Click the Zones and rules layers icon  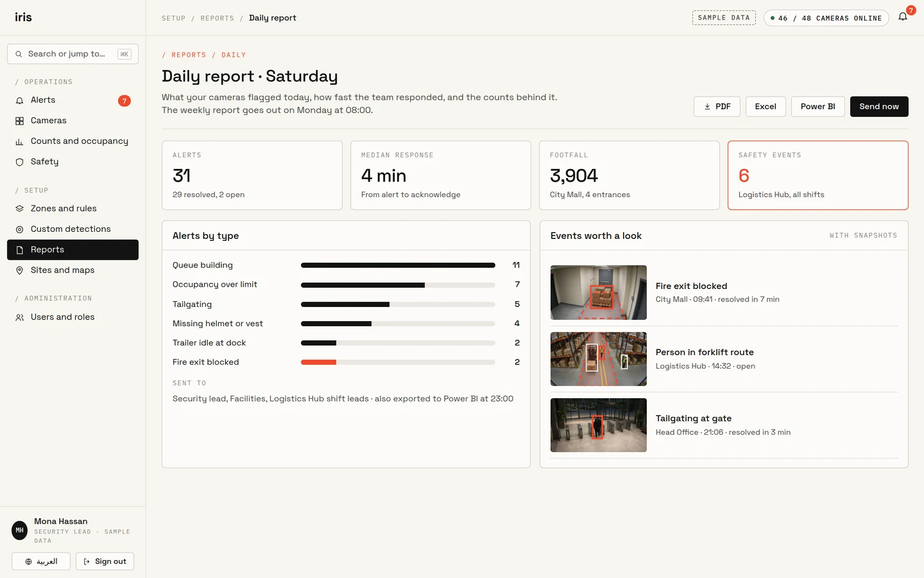tap(19, 209)
